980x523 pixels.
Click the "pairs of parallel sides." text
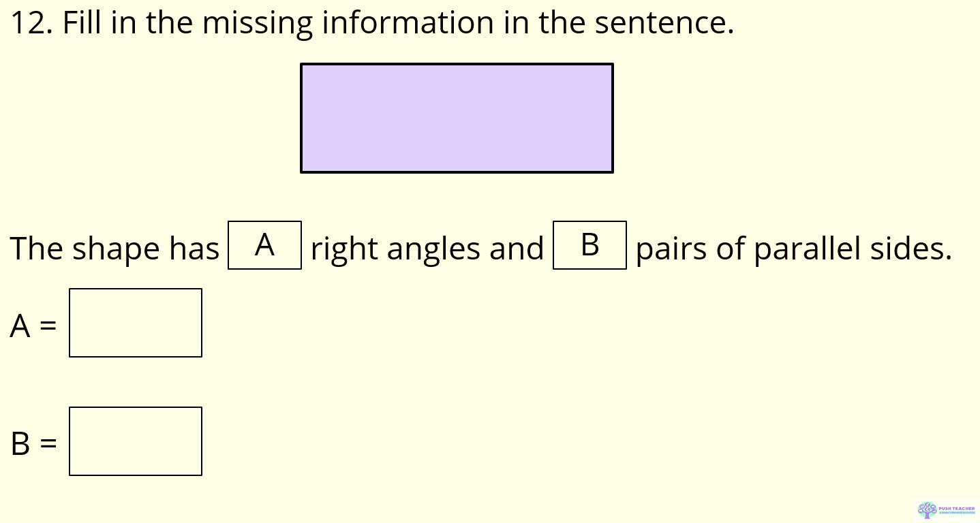tap(794, 249)
